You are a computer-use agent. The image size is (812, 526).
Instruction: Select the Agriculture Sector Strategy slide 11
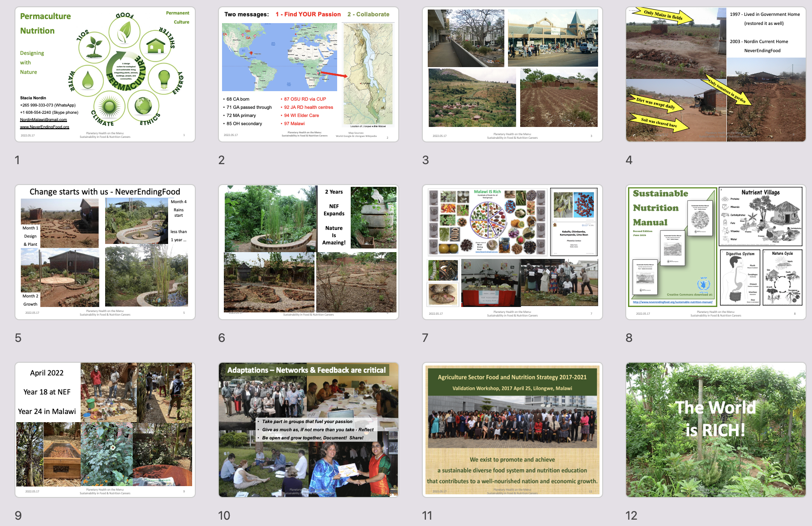512,430
